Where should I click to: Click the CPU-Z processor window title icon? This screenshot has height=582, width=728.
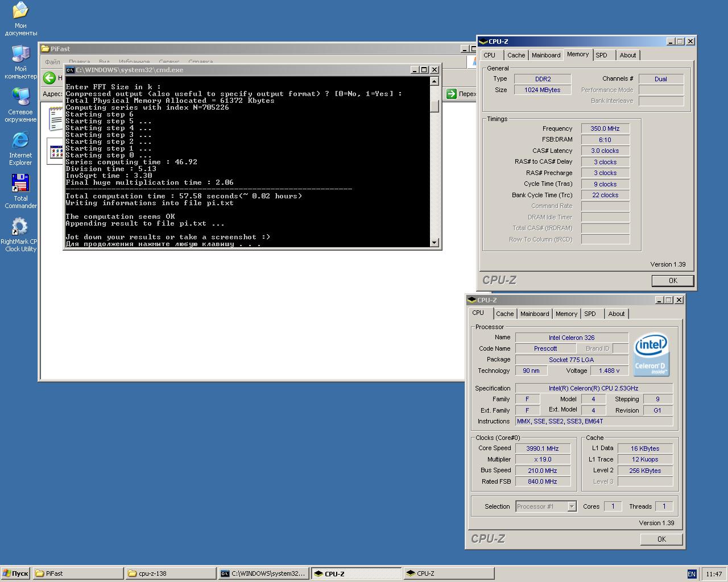(x=472, y=300)
